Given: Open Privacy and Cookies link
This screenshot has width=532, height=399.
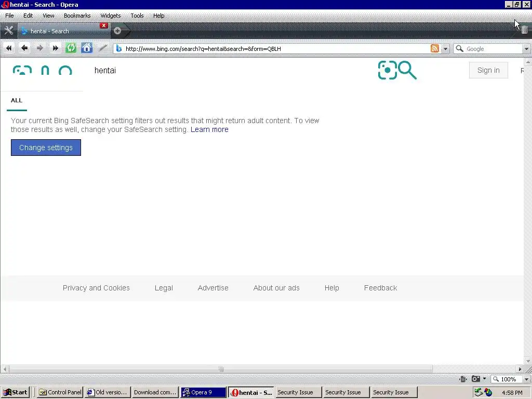Looking at the screenshot, I should point(96,288).
